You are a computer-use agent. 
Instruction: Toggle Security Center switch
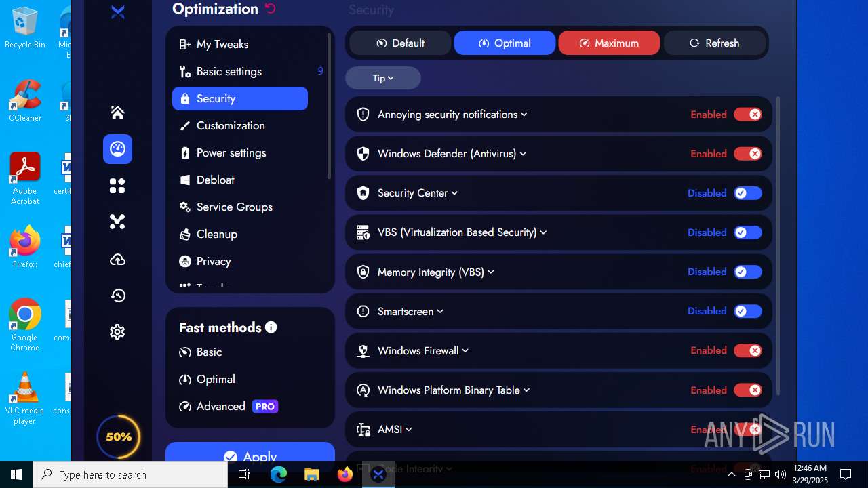[748, 193]
